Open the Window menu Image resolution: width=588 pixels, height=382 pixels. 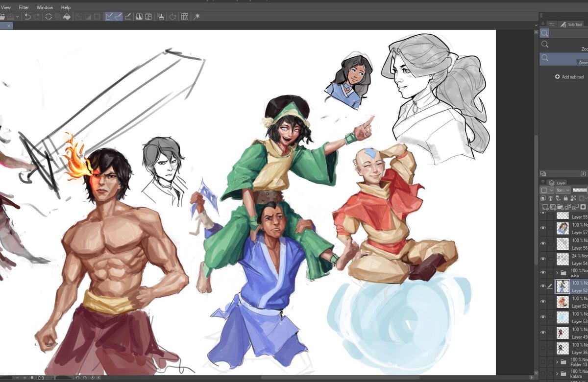click(45, 7)
